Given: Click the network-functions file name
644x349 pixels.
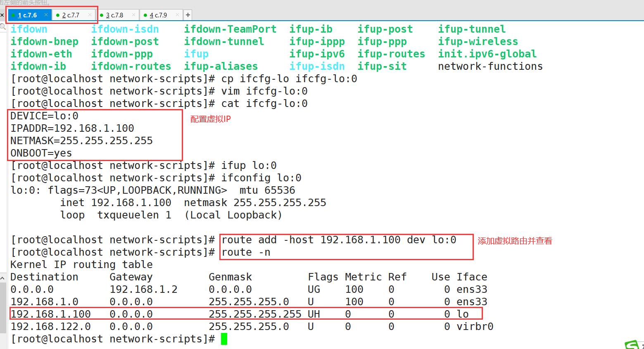Looking at the screenshot, I should pyautogui.click(x=490, y=66).
